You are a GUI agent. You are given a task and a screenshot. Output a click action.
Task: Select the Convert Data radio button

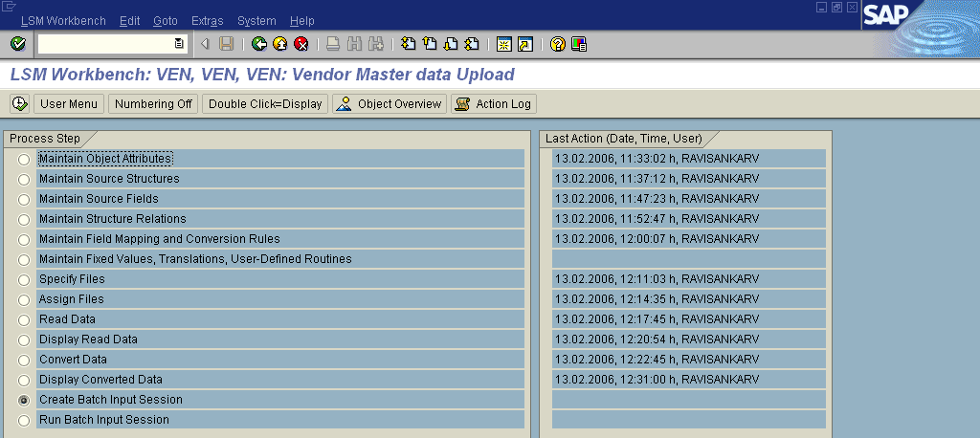pyautogui.click(x=24, y=361)
